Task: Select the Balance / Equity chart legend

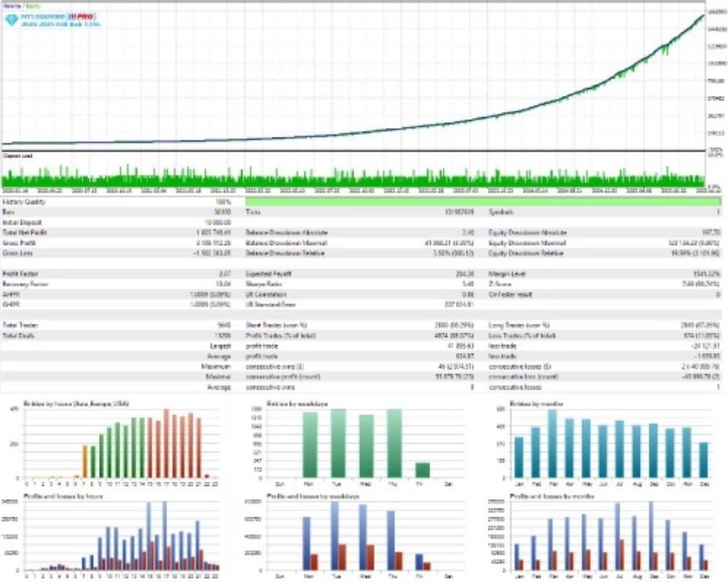Action: [22, 6]
